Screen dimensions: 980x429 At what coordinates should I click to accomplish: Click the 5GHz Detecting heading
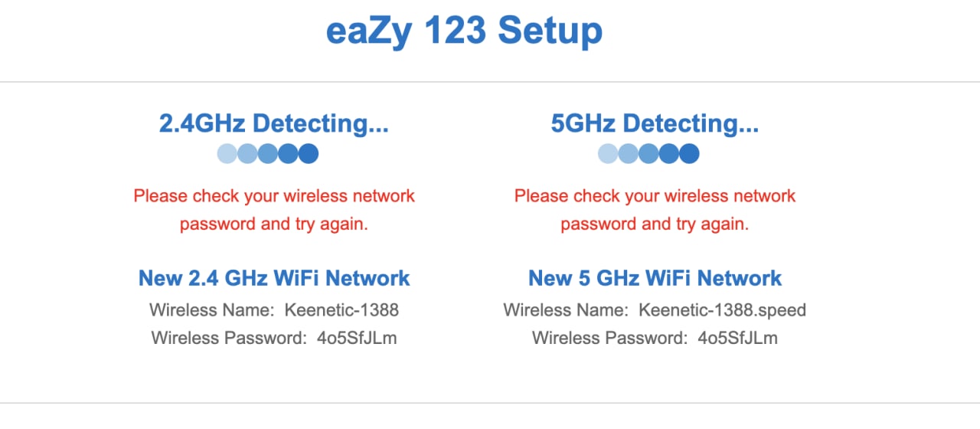pos(655,123)
